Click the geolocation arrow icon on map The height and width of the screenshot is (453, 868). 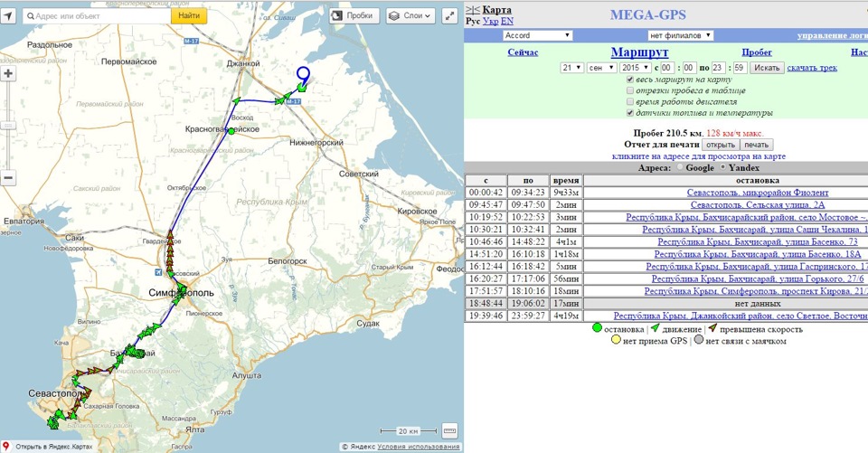click(8, 15)
